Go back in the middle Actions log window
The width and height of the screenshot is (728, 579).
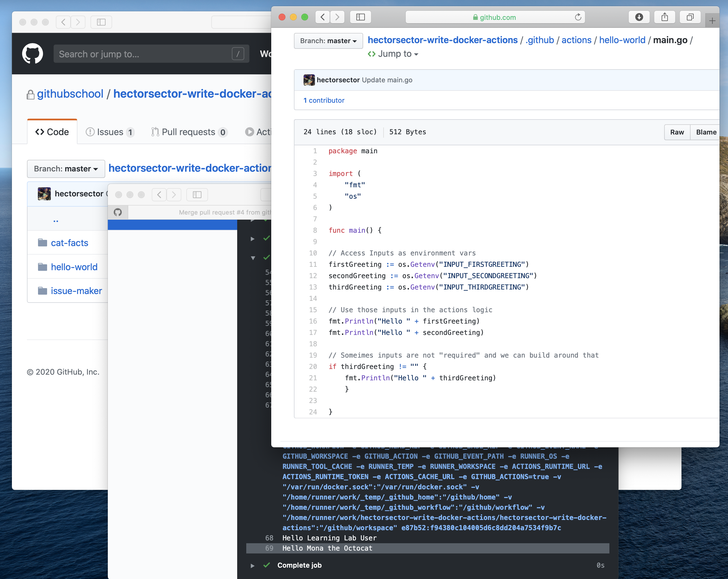pyautogui.click(x=159, y=195)
